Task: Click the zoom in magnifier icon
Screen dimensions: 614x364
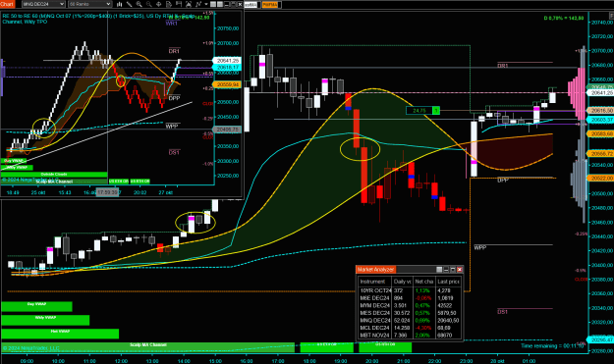Action: 140,4
